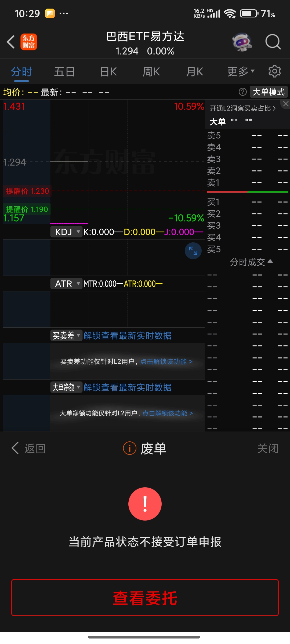Image resolution: width=290 pixels, height=644 pixels.
Task: Tap 返回 in the order dialog
Action: point(28,448)
